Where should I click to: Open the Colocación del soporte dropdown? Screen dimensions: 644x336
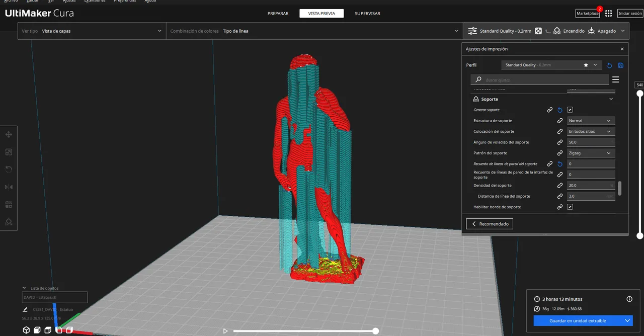(x=591, y=131)
